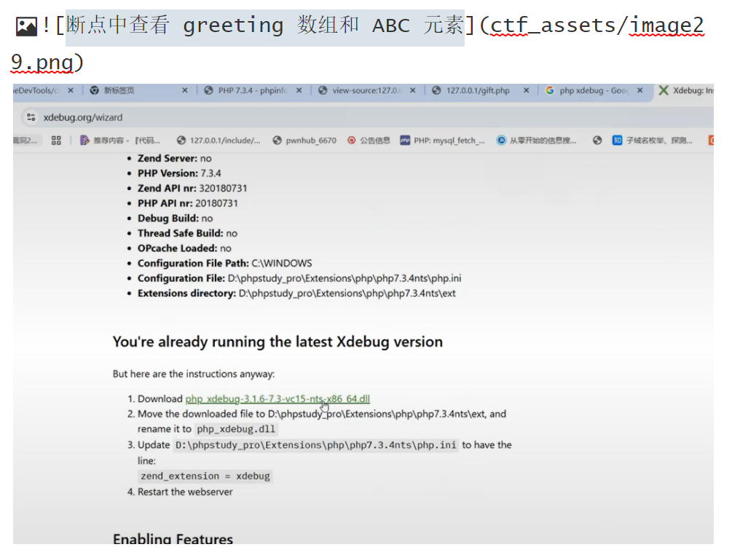Click the image placeholder icon before the markdown text
Screen dimensions: 756x547
tap(26, 26)
